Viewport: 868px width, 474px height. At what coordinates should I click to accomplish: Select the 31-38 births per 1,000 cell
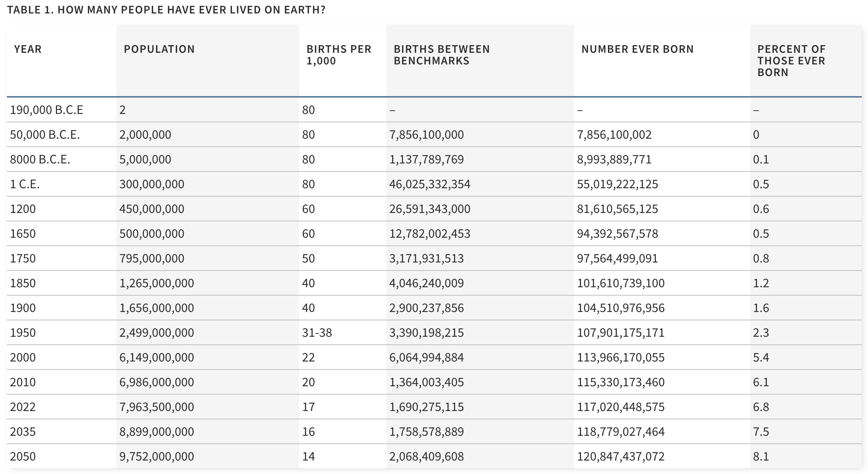(x=317, y=333)
